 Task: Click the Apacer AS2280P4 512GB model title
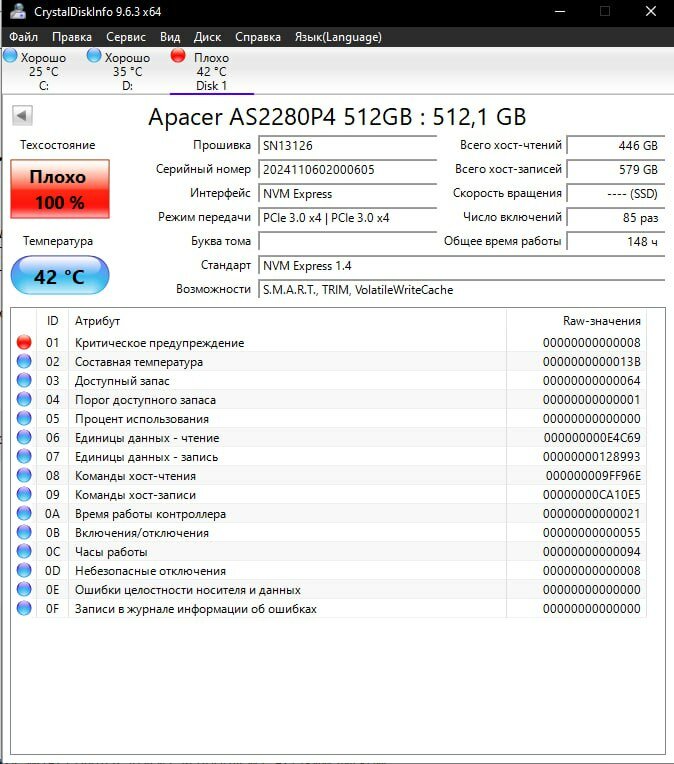337,117
